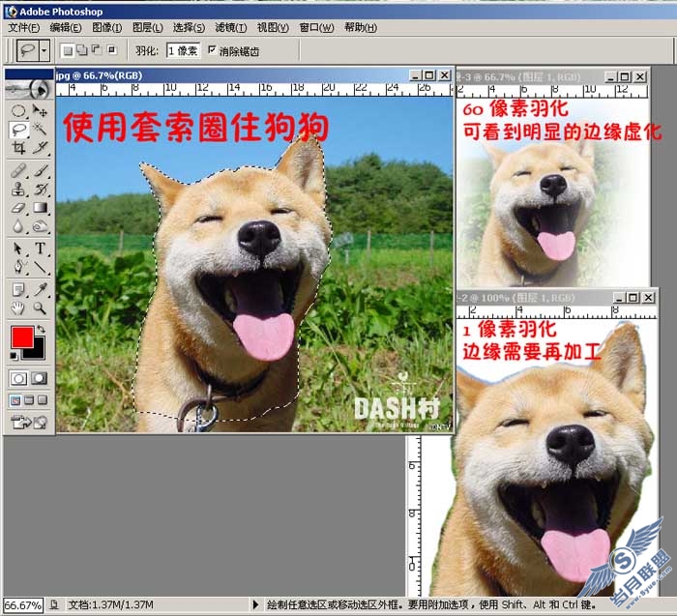This screenshot has height=616, width=677.
Task: Click the black background color swatch
Action: pyautogui.click(x=37, y=352)
